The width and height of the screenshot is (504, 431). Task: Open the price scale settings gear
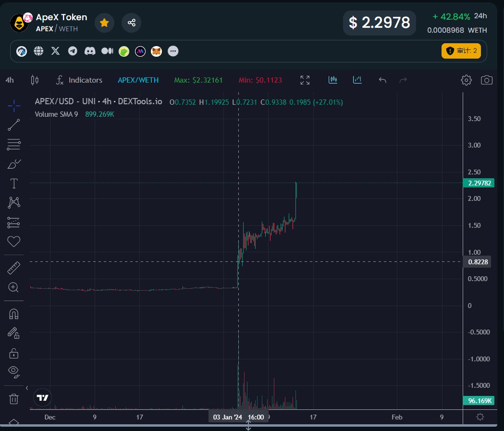[480, 417]
